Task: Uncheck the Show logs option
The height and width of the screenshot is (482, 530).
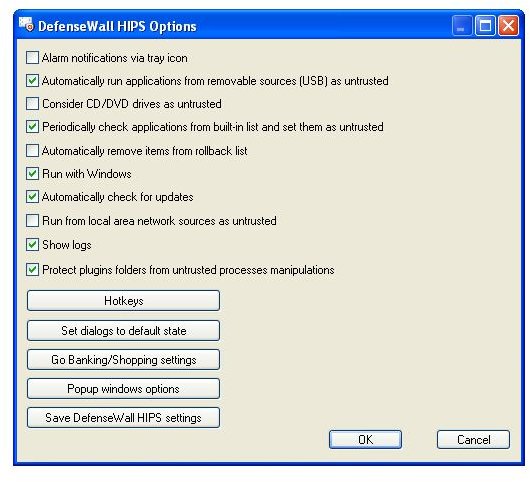Action: pyautogui.click(x=32, y=245)
